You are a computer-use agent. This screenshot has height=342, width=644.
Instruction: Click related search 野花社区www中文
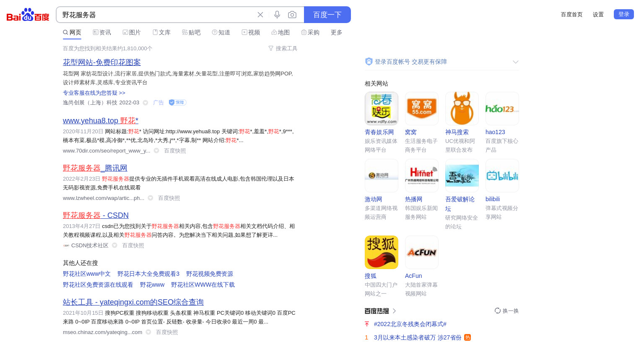87,274
